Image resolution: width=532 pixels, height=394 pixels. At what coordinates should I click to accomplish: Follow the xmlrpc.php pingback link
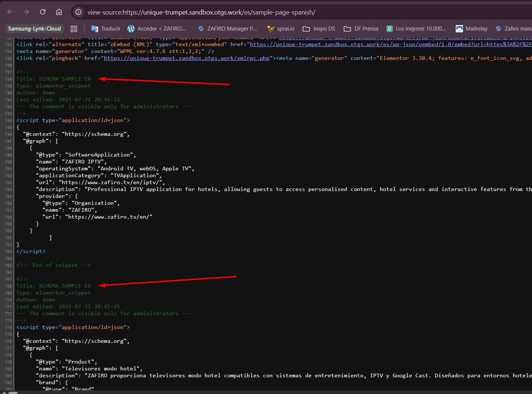pyautogui.click(x=187, y=58)
